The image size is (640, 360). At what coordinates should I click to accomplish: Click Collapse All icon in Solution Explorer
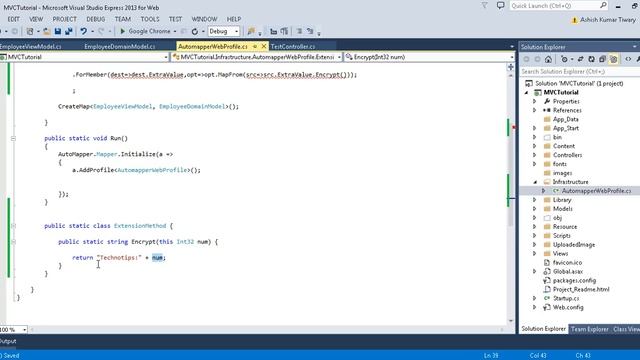pyautogui.click(x=602, y=60)
